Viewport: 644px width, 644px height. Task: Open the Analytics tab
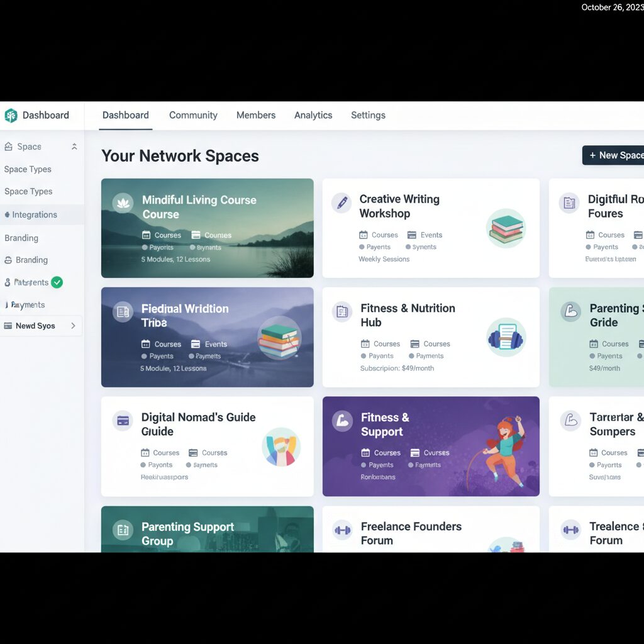313,115
